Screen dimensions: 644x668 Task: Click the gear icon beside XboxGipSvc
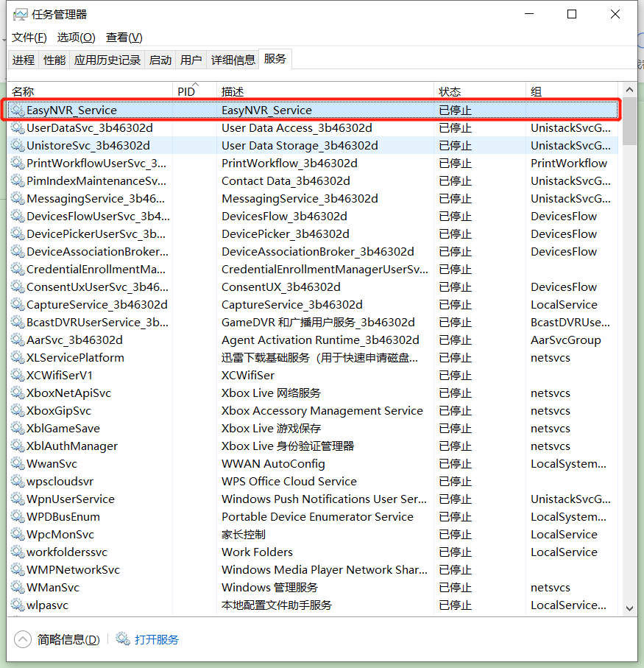click(18, 411)
